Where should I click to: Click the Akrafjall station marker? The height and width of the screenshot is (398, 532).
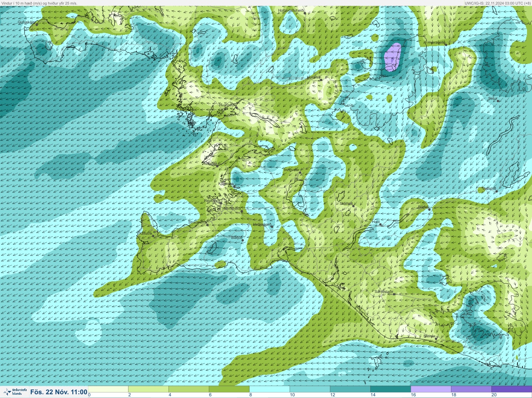click(x=217, y=166)
